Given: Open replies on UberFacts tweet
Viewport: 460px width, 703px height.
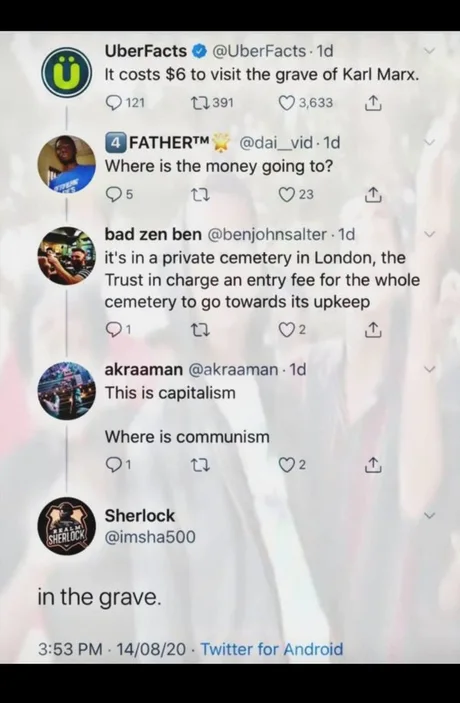Looking at the screenshot, I should [125, 103].
